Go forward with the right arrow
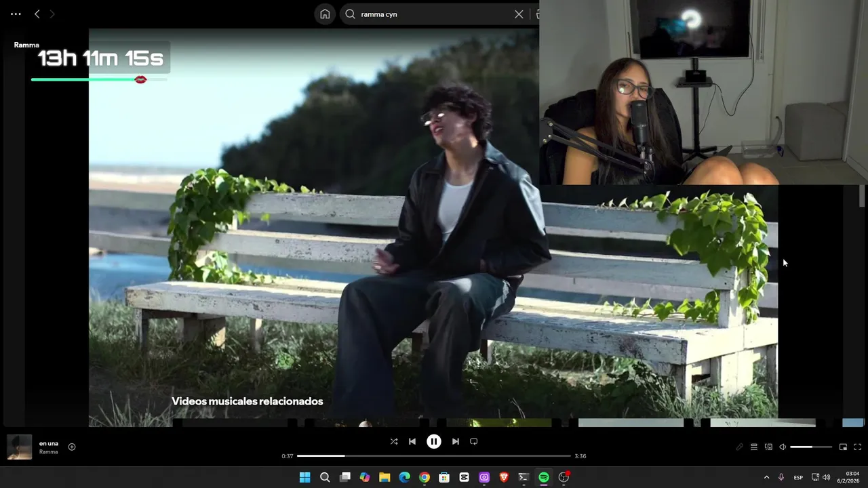The image size is (868, 488). (x=52, y=14)
